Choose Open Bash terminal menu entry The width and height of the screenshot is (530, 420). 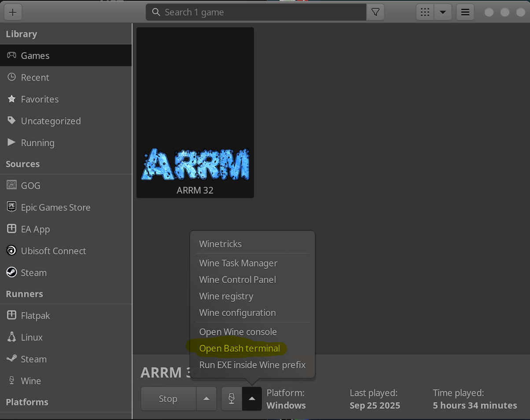point(239,348)
